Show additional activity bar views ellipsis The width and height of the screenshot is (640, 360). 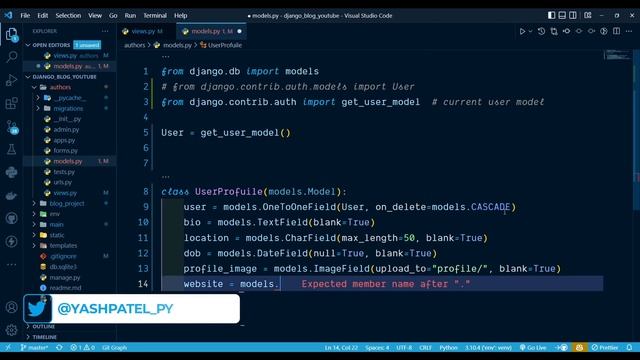11,264
